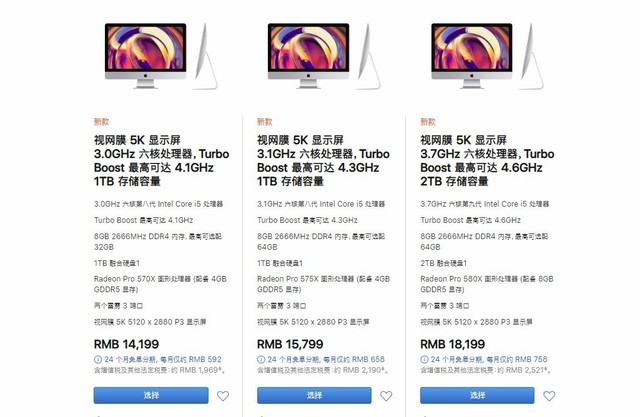Click the 选择 button for the 3.0GHz iMac
The height and width of the screenshot is (417, 640).
pyautogui.click(x=151, y=395)
